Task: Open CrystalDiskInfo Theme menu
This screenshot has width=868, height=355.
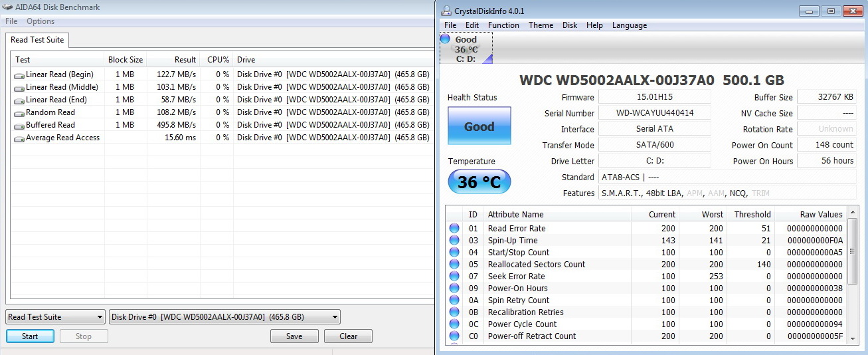Action: click(x=541, y=25)
